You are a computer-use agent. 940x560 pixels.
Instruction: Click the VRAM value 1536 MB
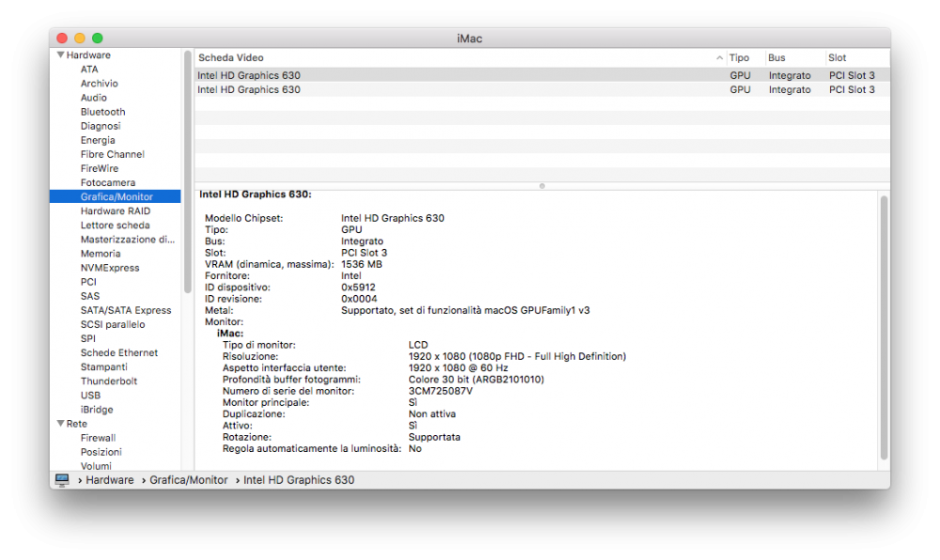pos(362,264)
